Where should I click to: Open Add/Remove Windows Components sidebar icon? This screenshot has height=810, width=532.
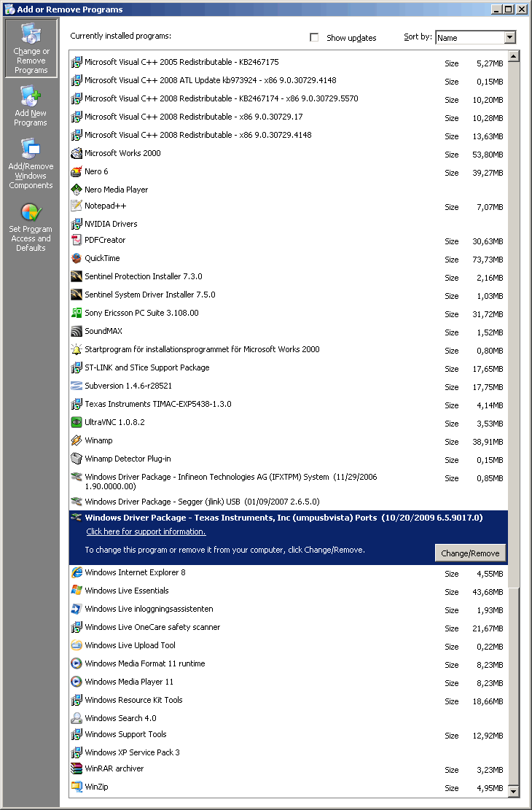31,164
